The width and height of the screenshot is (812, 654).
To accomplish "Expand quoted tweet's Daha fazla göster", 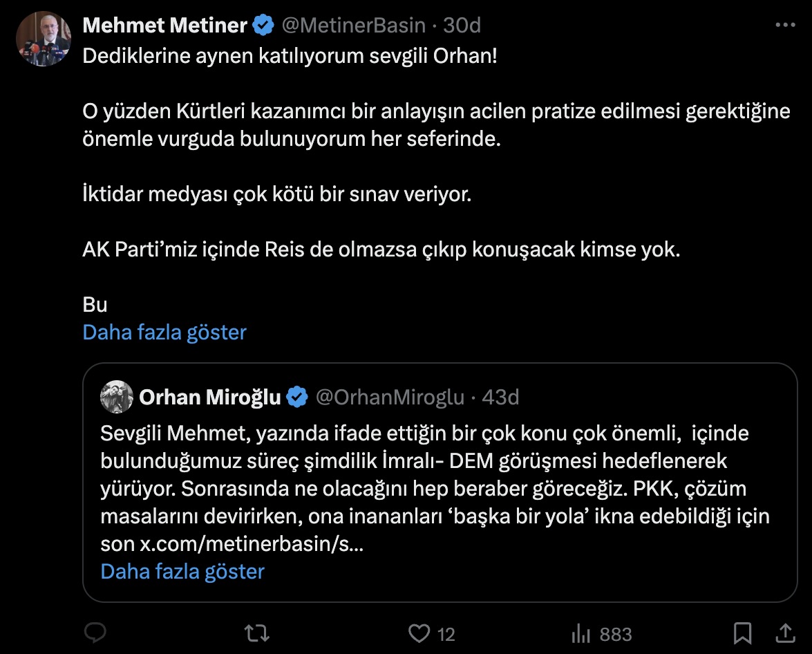I will [x=182, y=572].
